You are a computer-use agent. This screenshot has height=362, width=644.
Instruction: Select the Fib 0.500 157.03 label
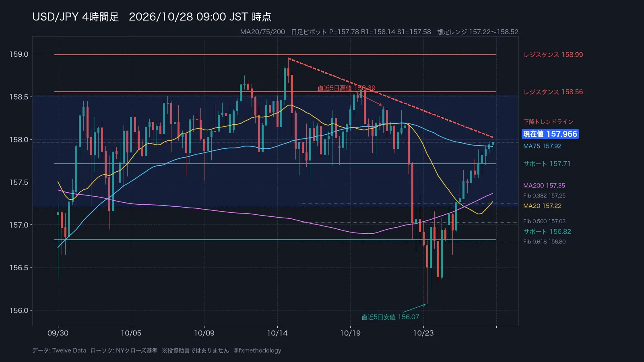click(x=544, y=221)
